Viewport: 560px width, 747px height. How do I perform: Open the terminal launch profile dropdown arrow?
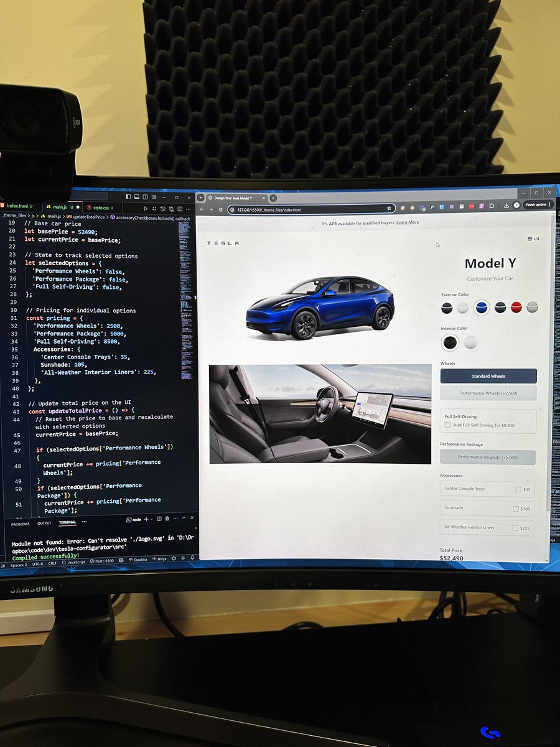pos(152,519)
